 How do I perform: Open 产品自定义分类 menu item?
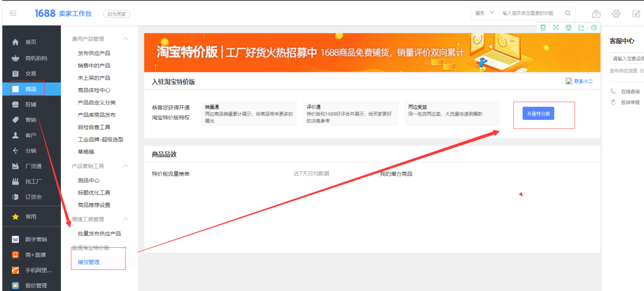click(96, 103)
